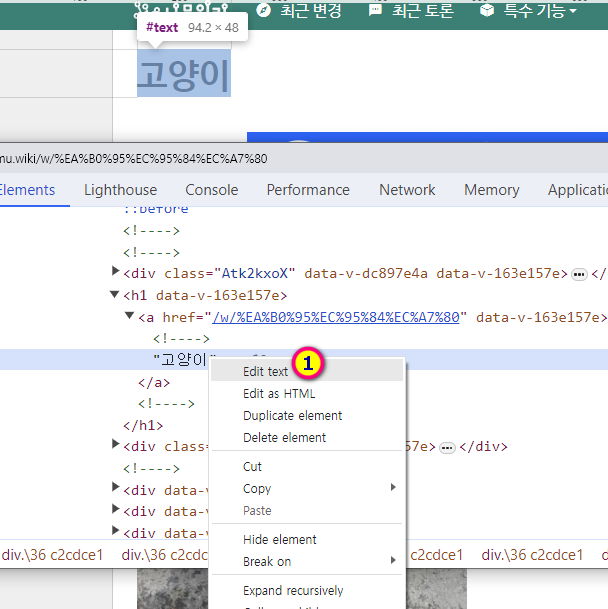Collapse the anchor href element node
Image resolution: width=608 pixels, height=609 pixels.
tap(129, 317)
